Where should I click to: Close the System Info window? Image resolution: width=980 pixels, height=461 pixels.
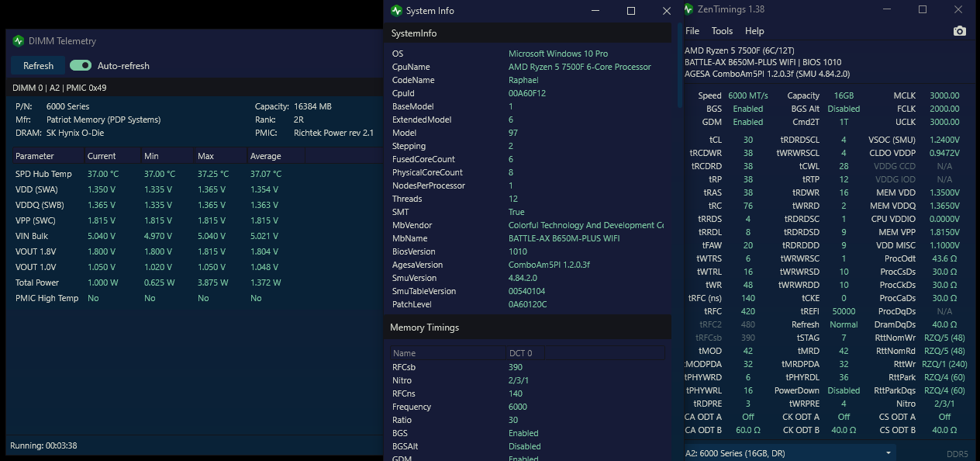[x=666, y=11]
